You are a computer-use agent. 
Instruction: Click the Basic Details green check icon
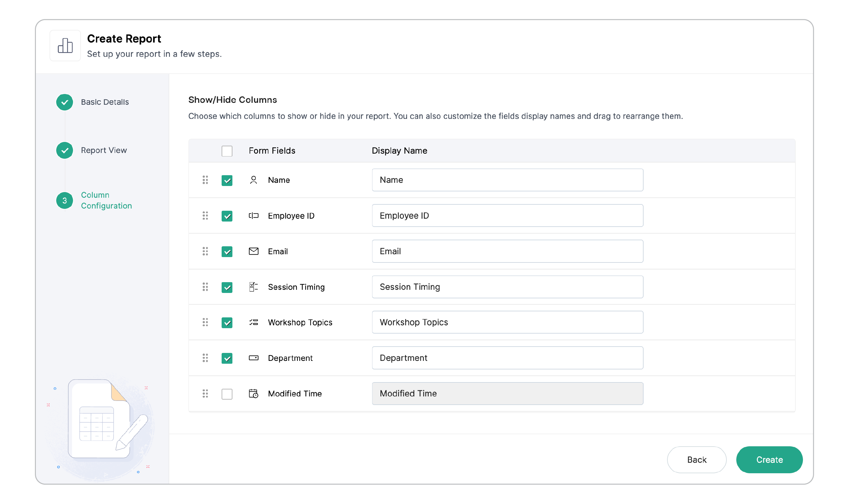(x=64, y=102)
